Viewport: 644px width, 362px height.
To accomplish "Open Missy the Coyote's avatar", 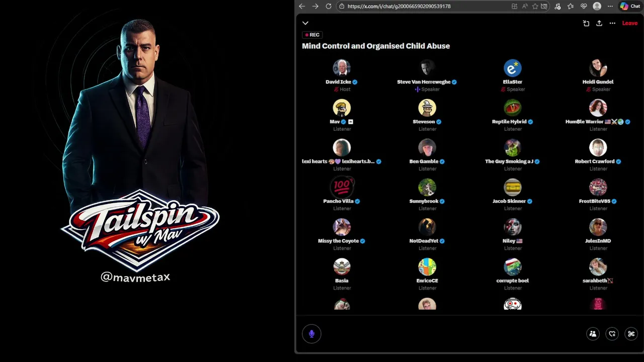I will (342, 227).
